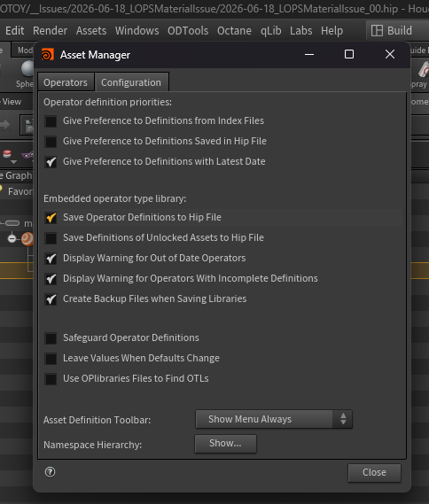Minimize the Asset Manager window
This screenshot has width=429, height=504.
click(x=309, y=54)
